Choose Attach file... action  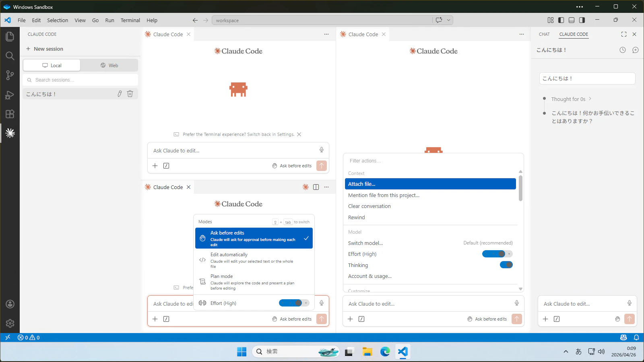(x=430, y=184)
